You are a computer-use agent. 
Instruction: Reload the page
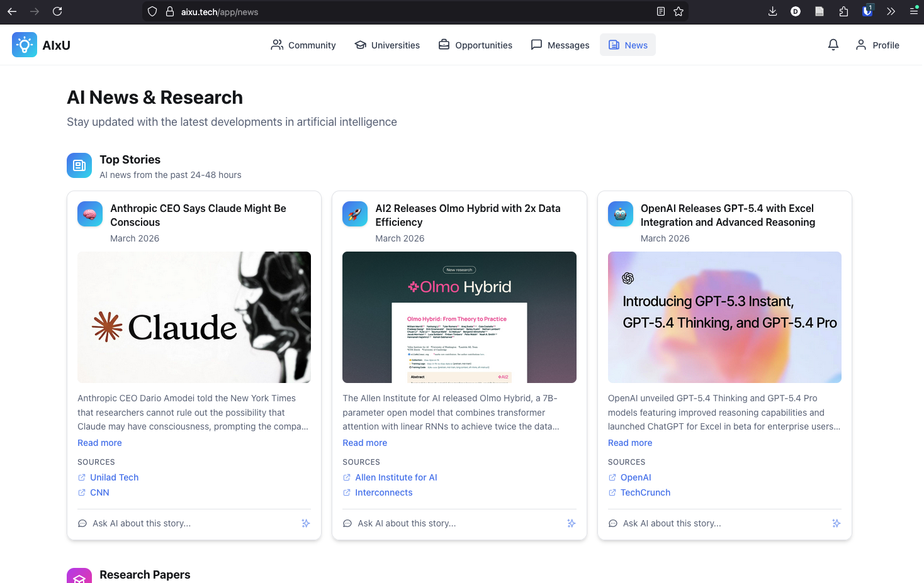tap(57, 11)
